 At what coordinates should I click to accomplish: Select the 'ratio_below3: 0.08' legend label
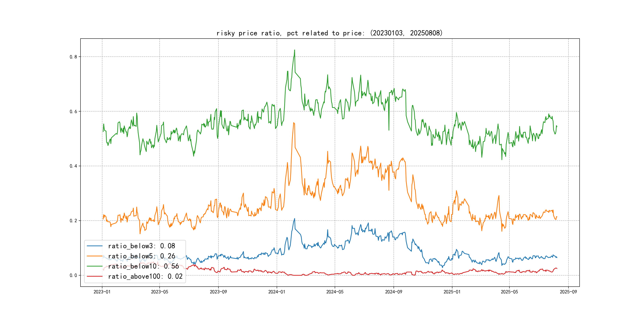coord(141,246)
